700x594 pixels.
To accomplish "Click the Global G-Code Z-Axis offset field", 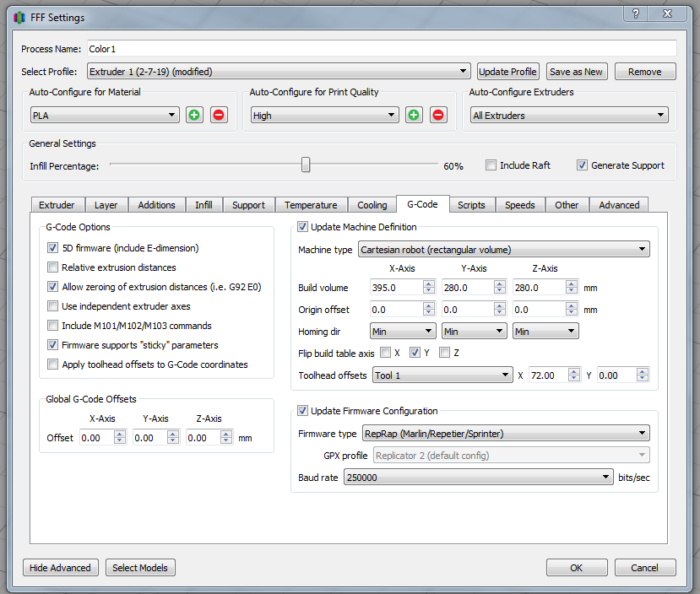I will 209,437.
